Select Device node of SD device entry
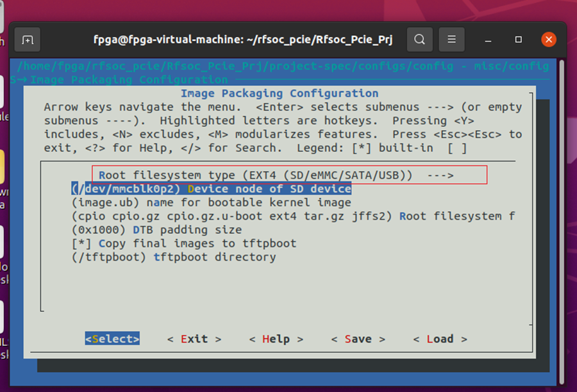 211,189
